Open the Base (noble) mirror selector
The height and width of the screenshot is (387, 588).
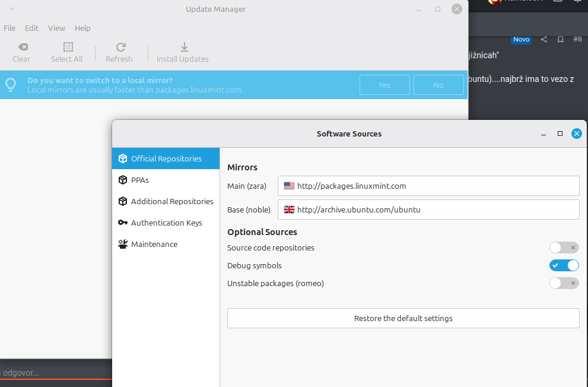point(428,210)
